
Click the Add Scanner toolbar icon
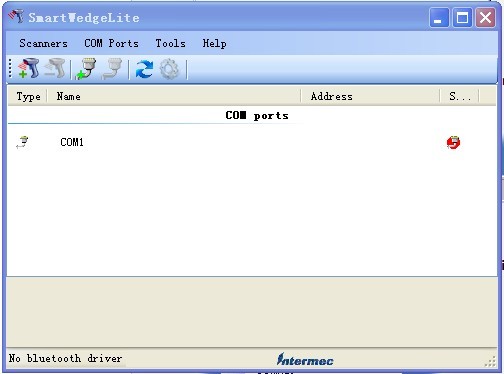(x=29, y=69)
